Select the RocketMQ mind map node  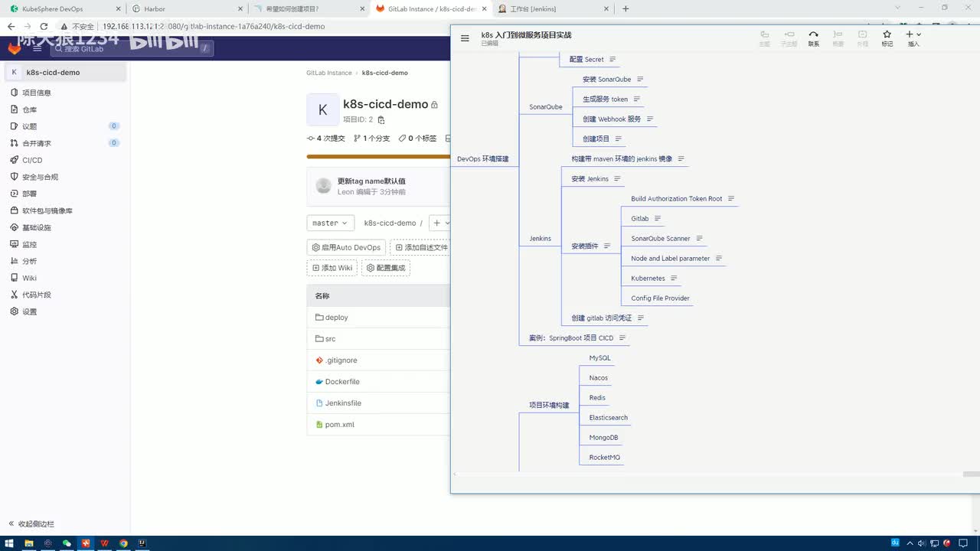tap(604, 458)
